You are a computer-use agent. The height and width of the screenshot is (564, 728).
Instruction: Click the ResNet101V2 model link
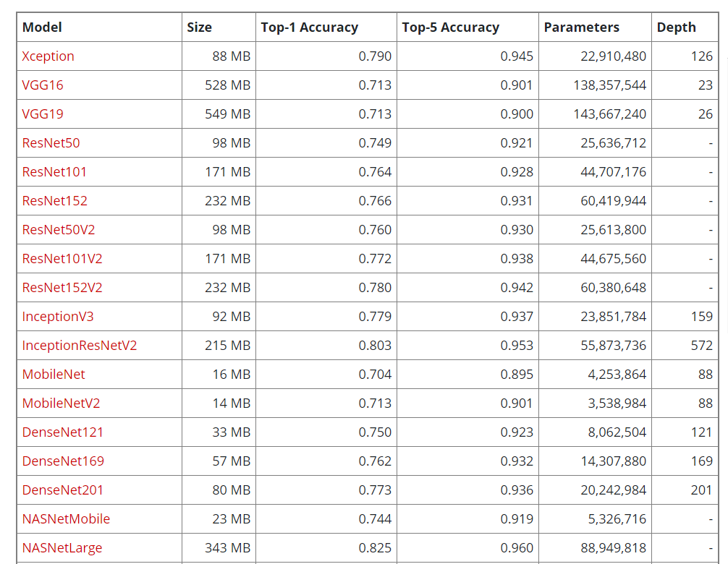click(62, 259)
